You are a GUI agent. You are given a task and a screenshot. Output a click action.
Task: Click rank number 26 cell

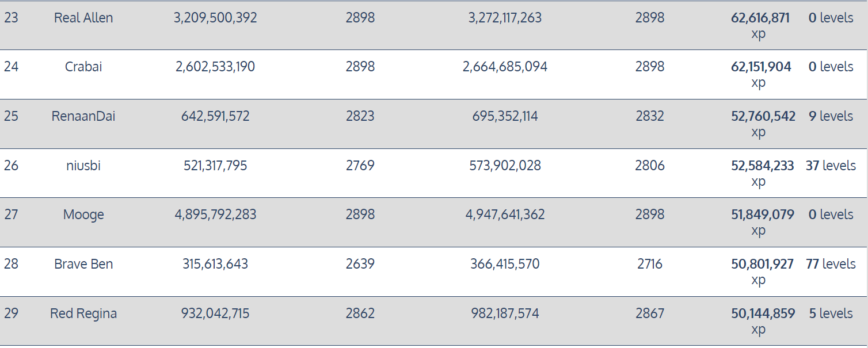click(x=11, y=166)
